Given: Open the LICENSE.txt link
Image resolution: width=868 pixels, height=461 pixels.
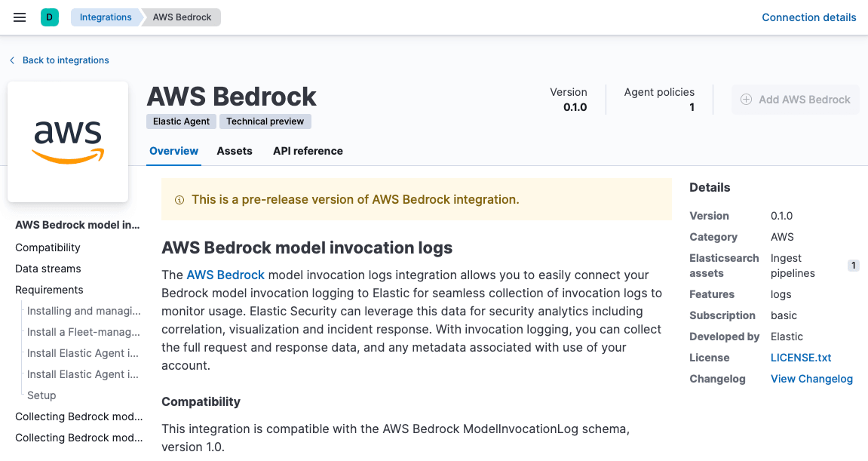Looking at the screenshot, I should click(801, 358).
